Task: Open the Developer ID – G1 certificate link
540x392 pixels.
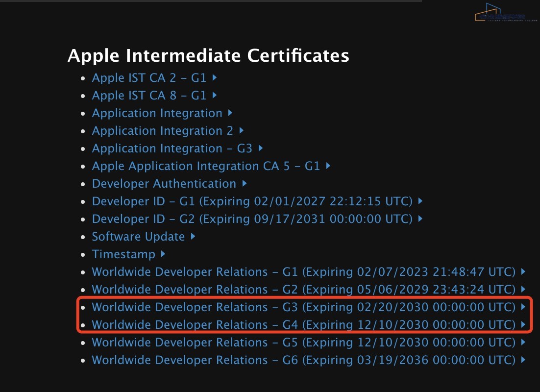Action: click(x=252, y=201)
